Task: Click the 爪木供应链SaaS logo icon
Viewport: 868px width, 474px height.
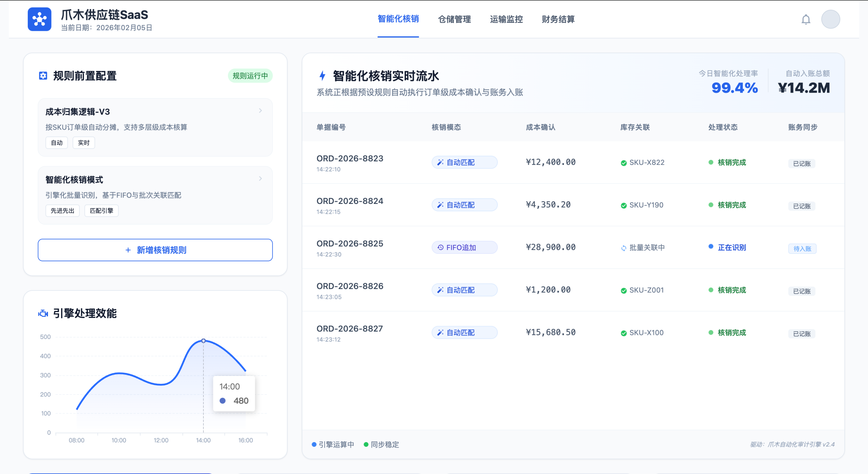Action: click(39, 19)
